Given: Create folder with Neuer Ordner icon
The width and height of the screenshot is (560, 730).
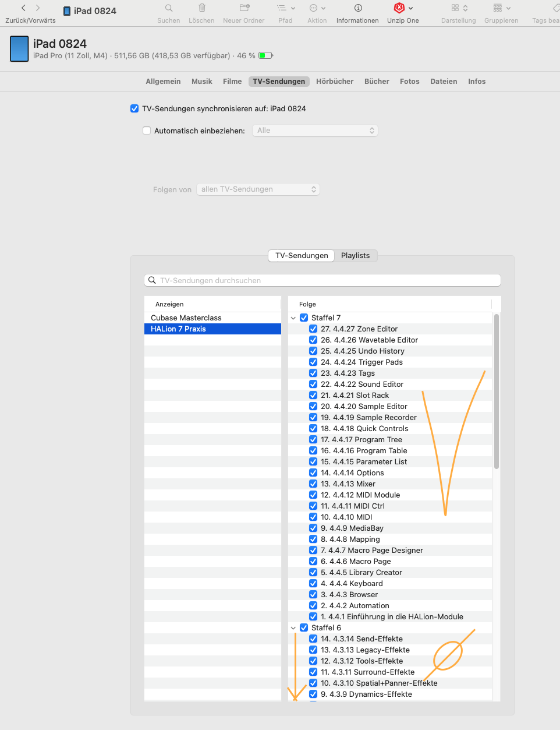Looking at the screenshot, I should (244, 8).
